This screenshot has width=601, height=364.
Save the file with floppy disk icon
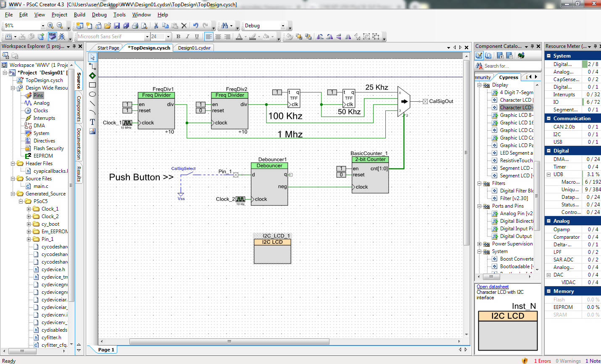pyautogui.click(x=117, y=26)
